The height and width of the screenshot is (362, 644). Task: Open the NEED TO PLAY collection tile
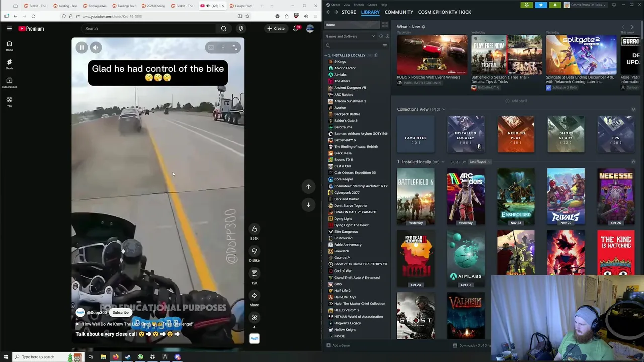tap(516, 134)
